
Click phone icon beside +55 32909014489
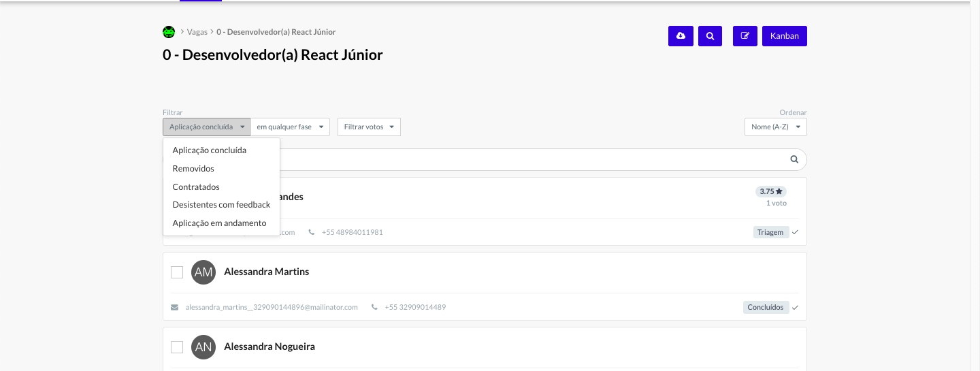pyautogui.click(x=374, y=307)
